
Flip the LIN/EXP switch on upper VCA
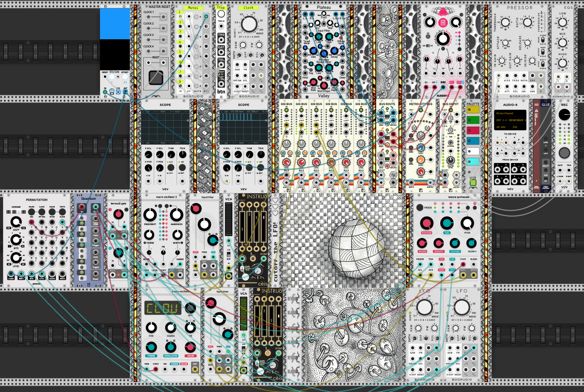[229, 254]
